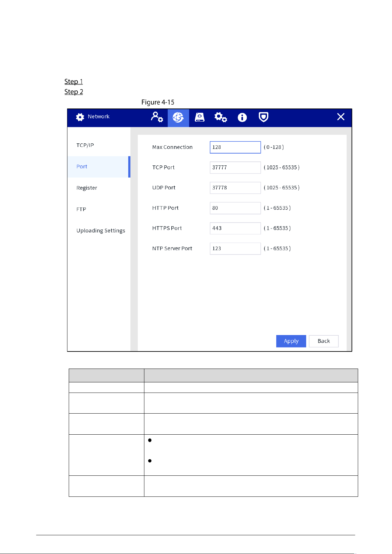Open the information icon
392x554 pixels.
[242, 117]
